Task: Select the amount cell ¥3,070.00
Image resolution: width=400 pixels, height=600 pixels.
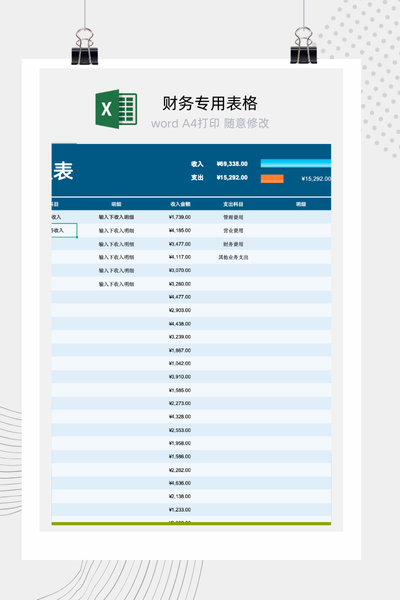Action: (x=180, y=271)
